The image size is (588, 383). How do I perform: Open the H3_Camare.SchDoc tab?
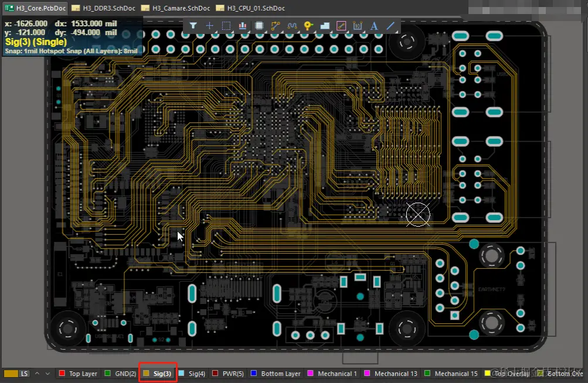pos(176,8)
